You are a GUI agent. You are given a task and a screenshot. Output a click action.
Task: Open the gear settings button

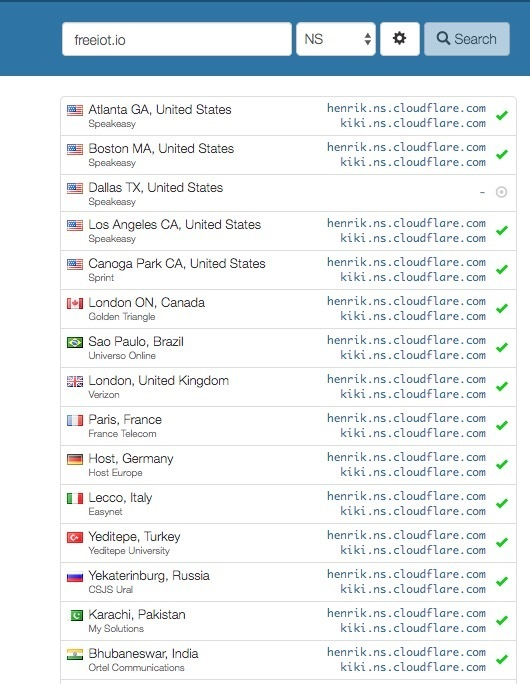400,39
